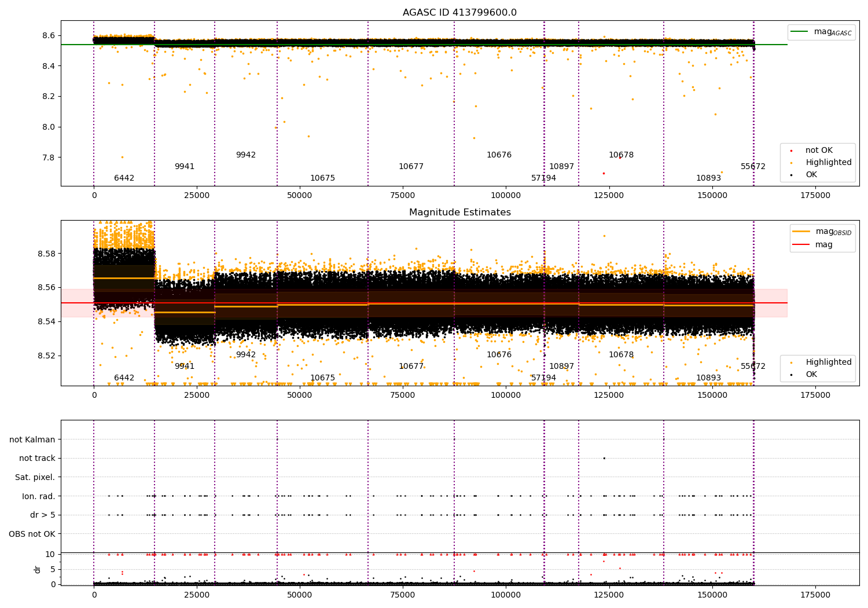Click the 8.2 y-axis tick label

point(49,96)
